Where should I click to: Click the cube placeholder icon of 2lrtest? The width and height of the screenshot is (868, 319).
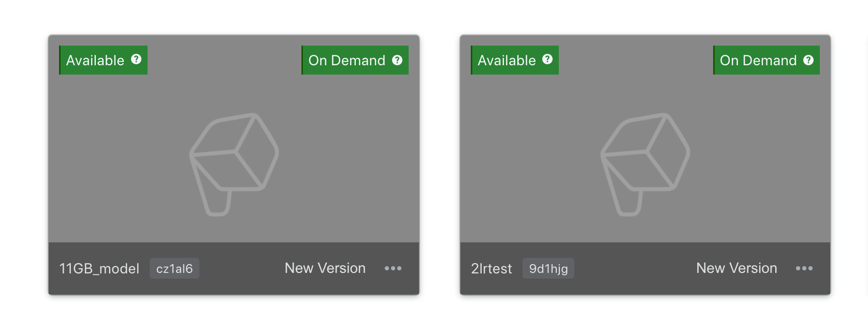645,164
